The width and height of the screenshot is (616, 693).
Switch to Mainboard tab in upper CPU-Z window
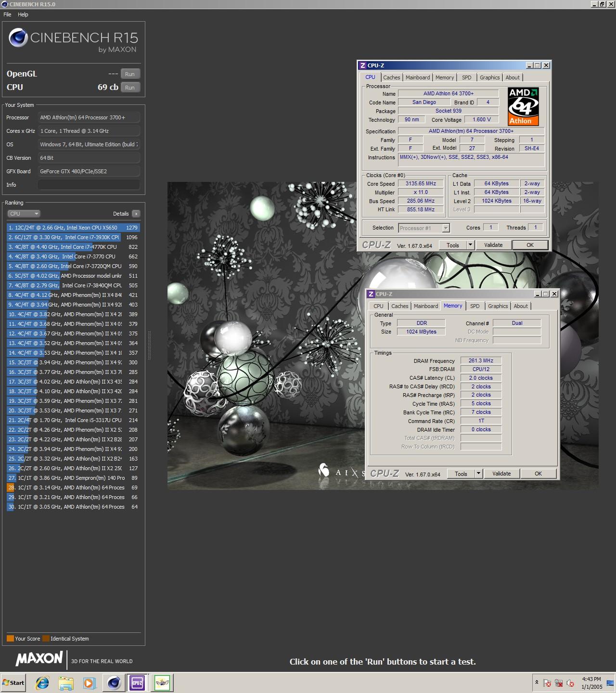[418, 77]
